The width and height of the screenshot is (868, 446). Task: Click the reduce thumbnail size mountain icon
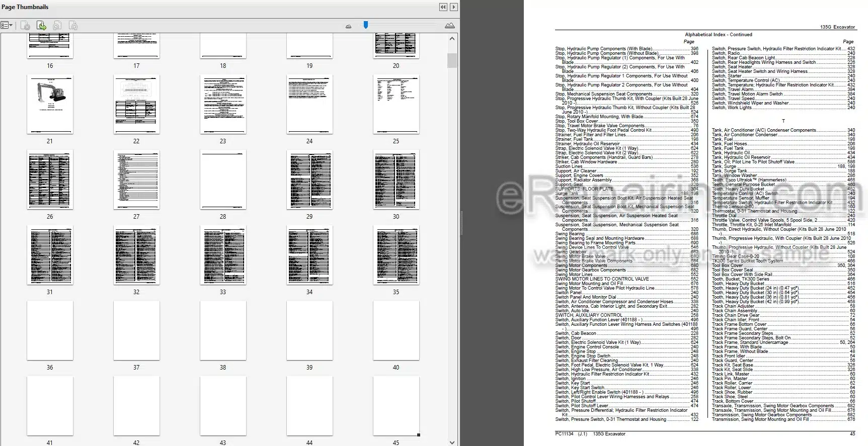[348, 26]
